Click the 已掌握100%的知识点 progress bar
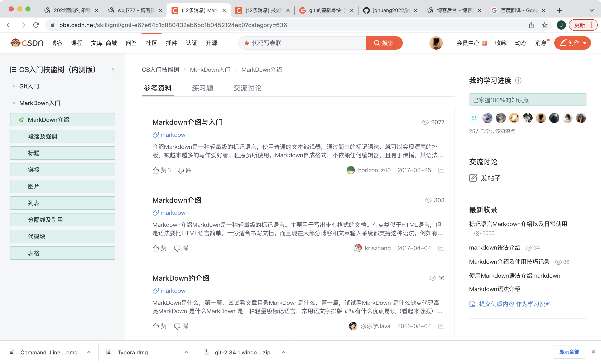The width and height of the screenshot is (601, 364). [x=528, y=100]
